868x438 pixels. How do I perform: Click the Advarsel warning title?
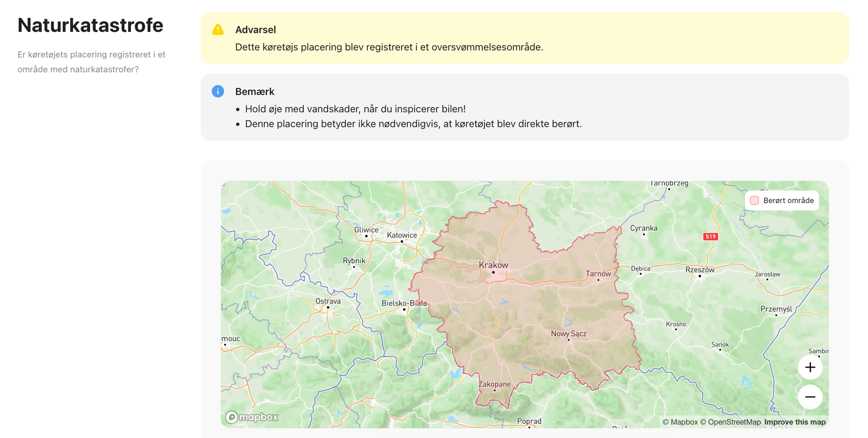[x=255, y=30]
